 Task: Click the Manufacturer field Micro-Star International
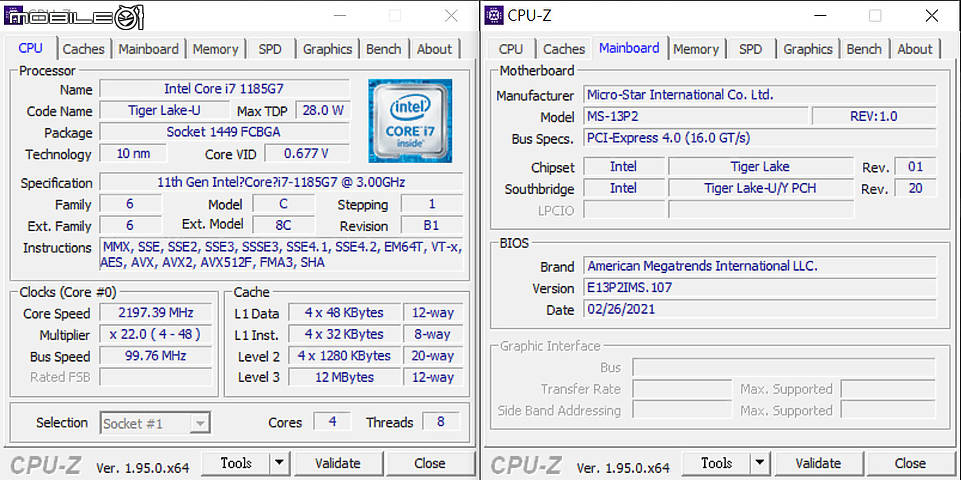coord(760,94)
